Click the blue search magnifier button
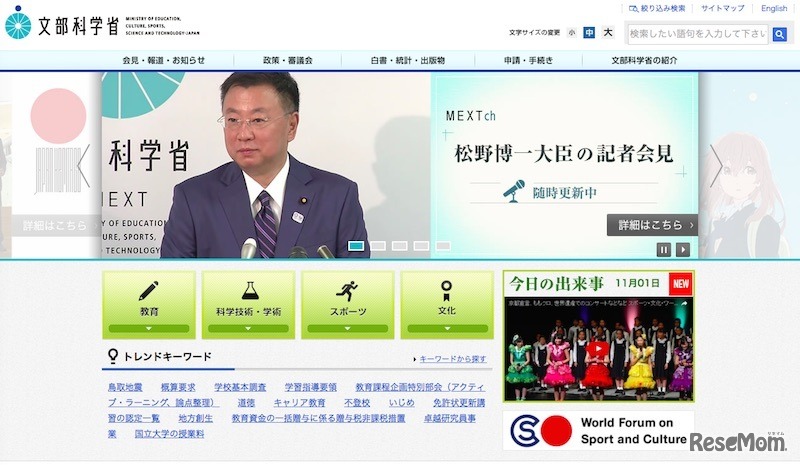 coord(779,34)
